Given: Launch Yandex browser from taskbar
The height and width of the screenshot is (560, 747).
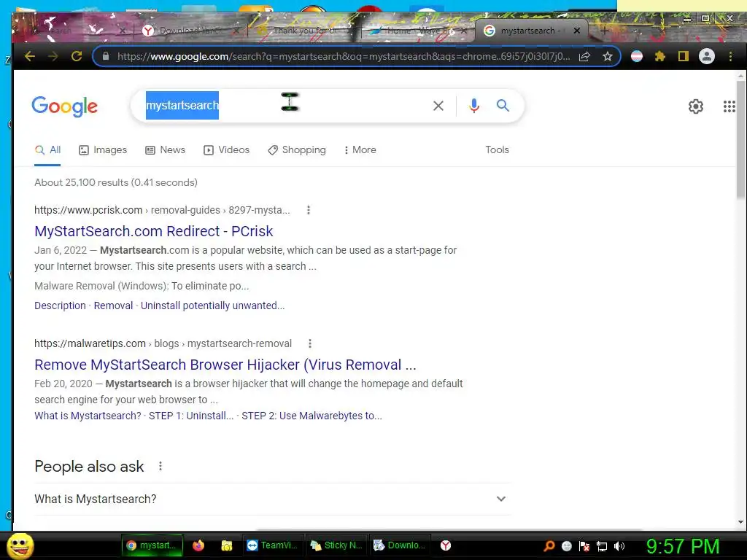Looking at the screenshot, I should pyautogui.click(x=446, y=545).
